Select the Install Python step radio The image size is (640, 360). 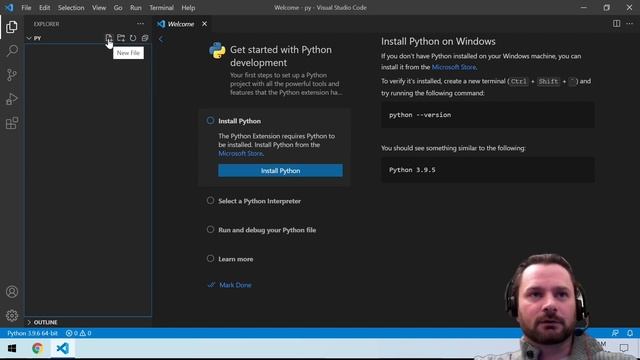210,120
